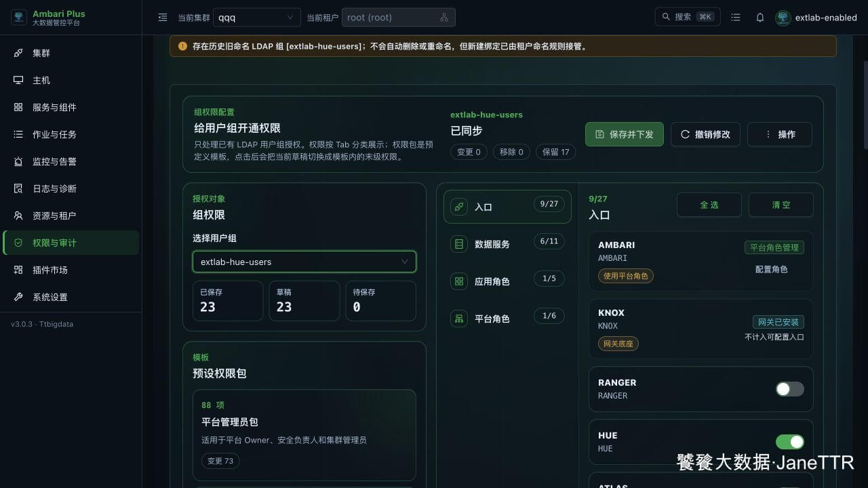Click the 平台角色 tab hierarchy icon
Screen dimensions: 868x488
[459, 319]
